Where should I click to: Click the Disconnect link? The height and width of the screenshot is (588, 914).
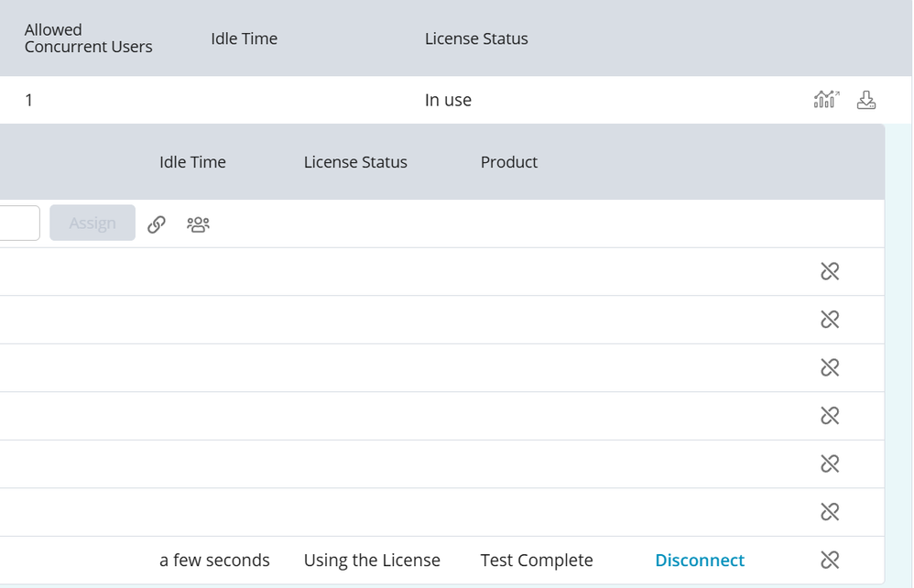tap(700, 560)
